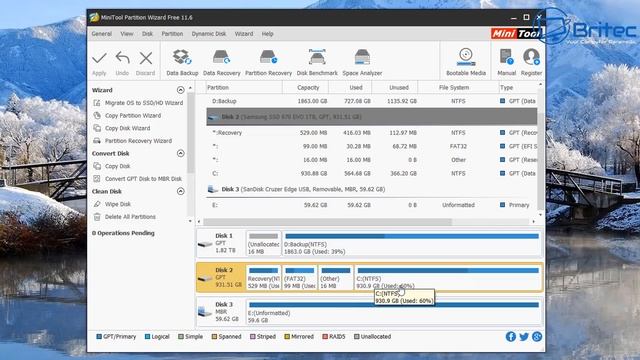Open the Disk menu
Image resolution: width=640 pixels, height=360 pixels.
(147, 34)
